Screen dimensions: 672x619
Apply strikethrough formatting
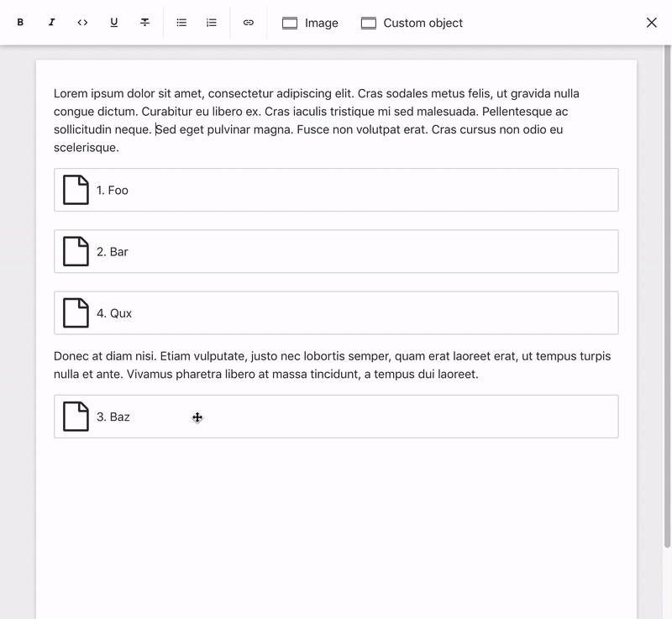point(144,23)
